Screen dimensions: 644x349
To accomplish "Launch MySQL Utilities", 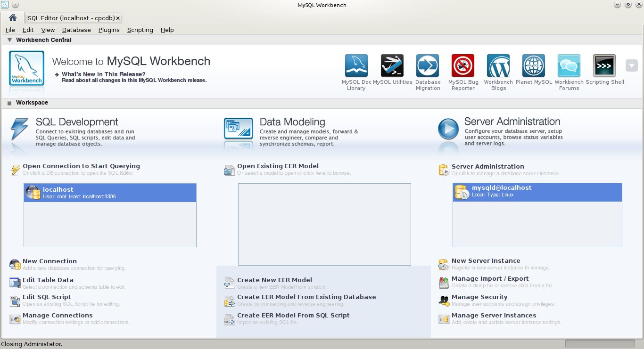I will tap(392, 65).
